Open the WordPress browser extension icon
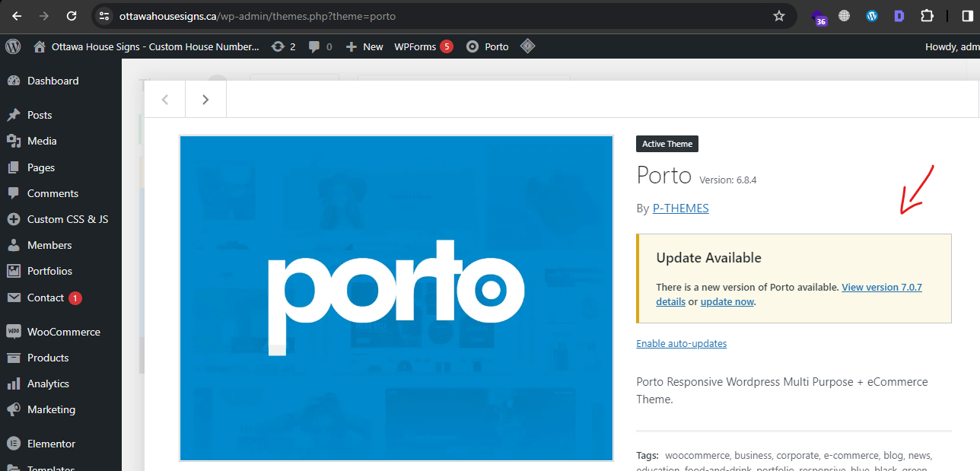Viewport: 980px width, 471px height. coord(872,16)
